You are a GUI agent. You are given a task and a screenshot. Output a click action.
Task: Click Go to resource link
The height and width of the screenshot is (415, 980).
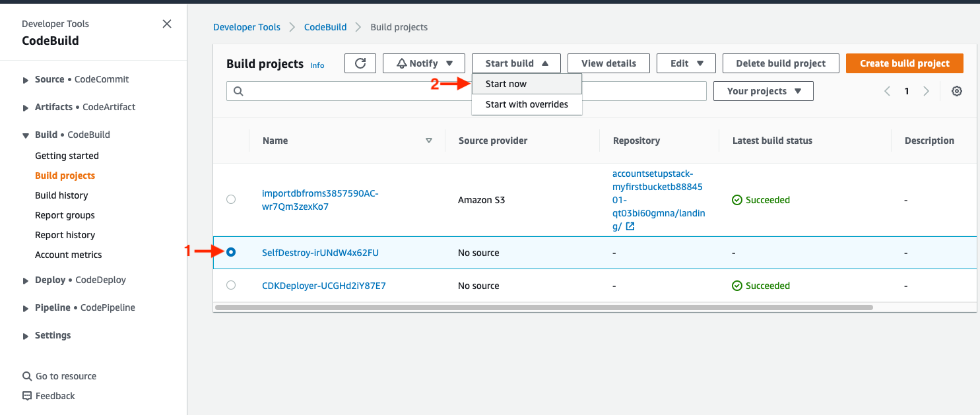pos(66,376)
